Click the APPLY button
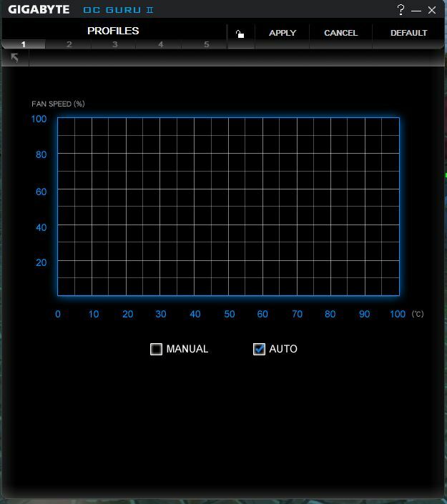The height and width of the screenshot is (504, 447). pyautogui.click(x=283, y=33)
